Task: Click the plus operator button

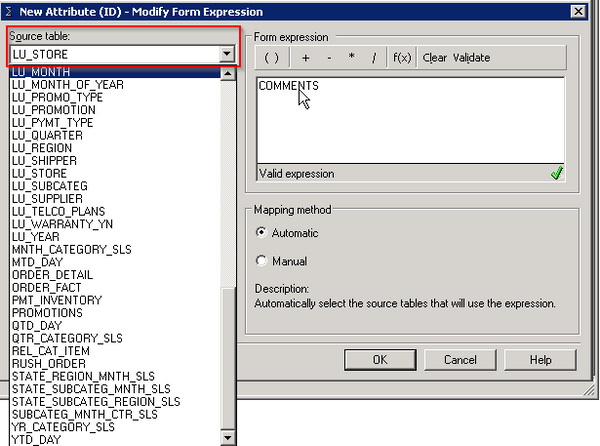Action: tap(305, 58)
